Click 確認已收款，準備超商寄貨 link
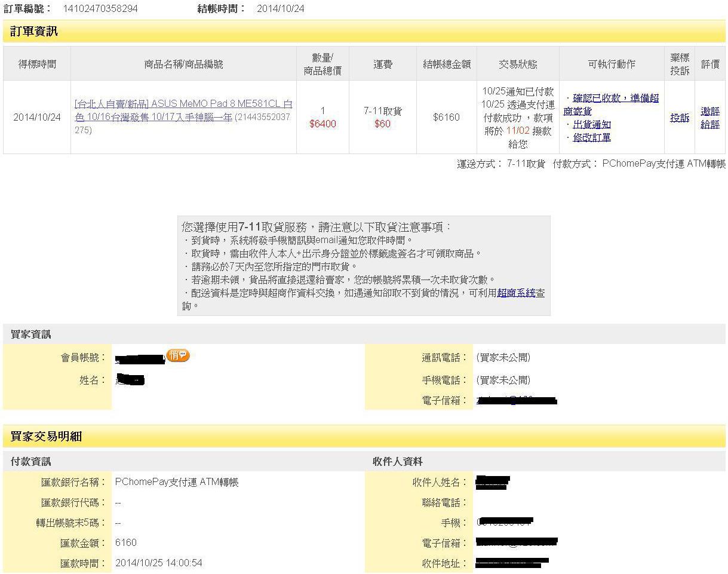The height and width of the screenshot is (574, 728). click(x=612, y=105)
